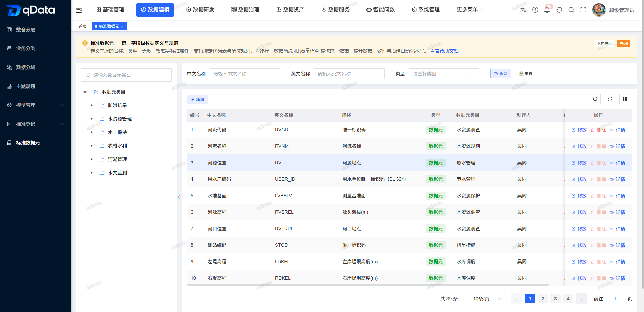The width and height of the screenshot is (644, 312).
Task: Open column settings grid icon
Action: 625,99
